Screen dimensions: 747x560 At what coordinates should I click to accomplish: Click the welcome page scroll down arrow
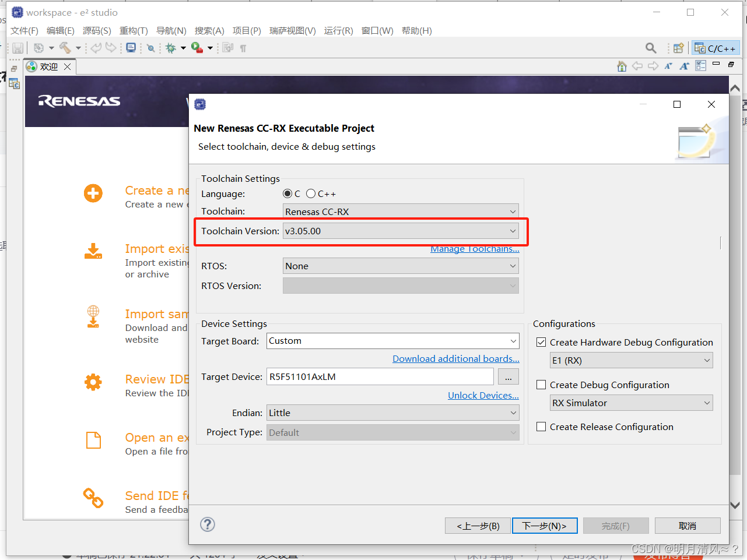[x=735, y=505]
